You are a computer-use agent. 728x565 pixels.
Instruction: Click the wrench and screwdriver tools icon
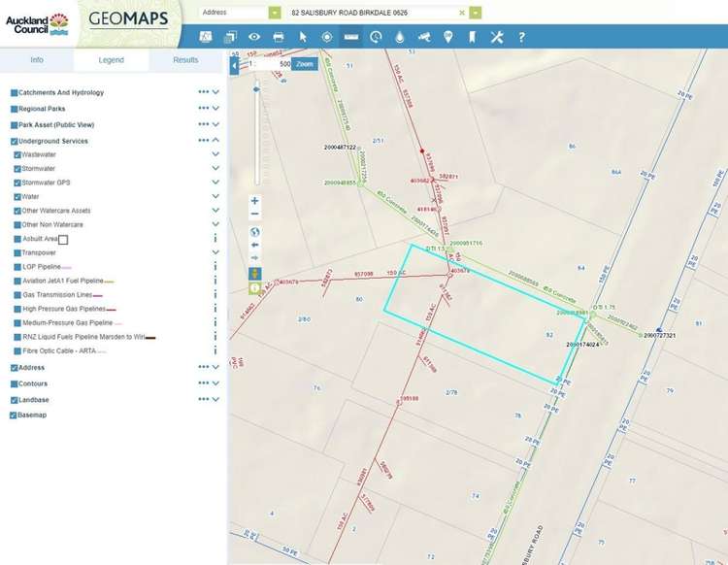tap(497, 37)
